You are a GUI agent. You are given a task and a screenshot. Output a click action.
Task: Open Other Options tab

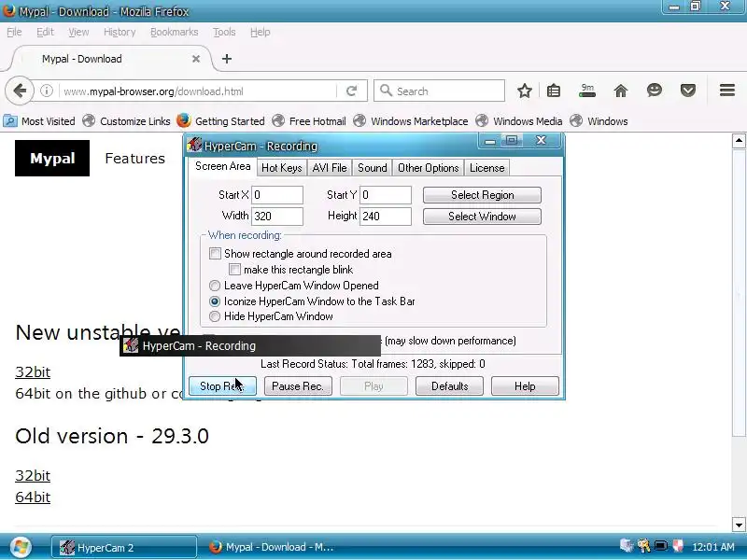[x=429, y=168]
